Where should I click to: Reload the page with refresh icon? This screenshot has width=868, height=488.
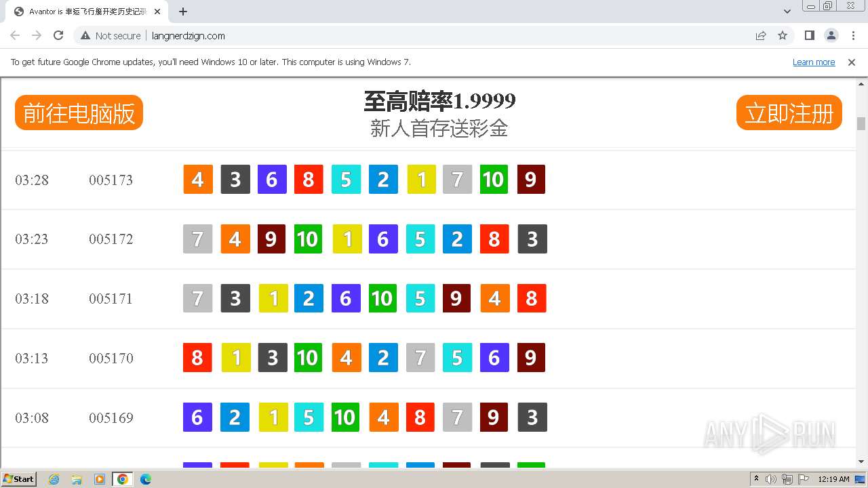(x=58, y=35)
